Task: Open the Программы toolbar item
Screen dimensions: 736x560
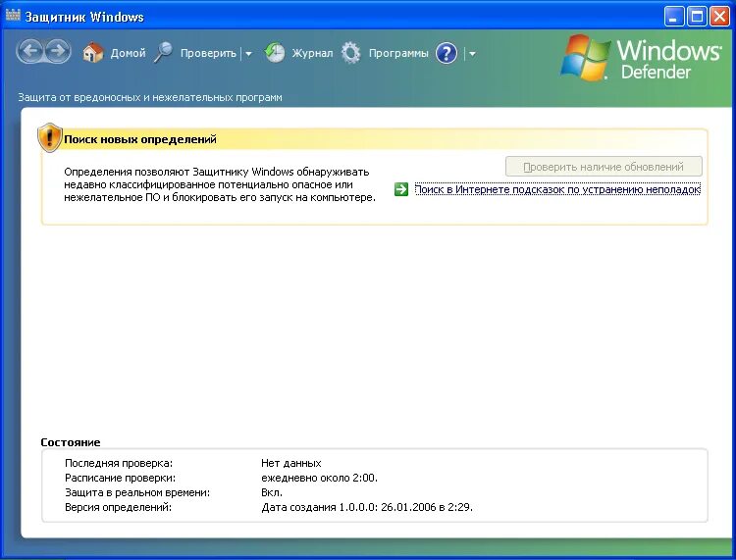Action: click(x=398, y=54)
